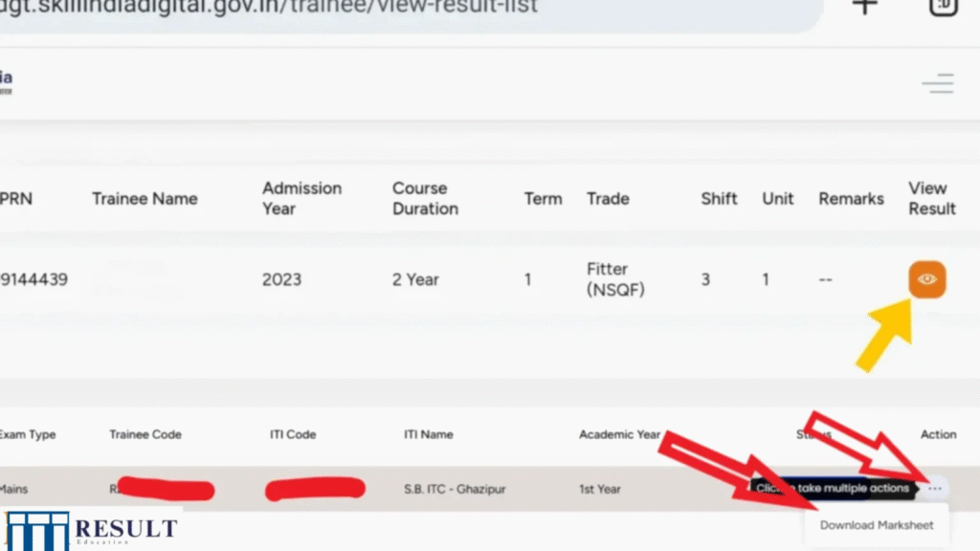
Task: Open the eye icon to view the Fitter result
Action: pos(926,279)
